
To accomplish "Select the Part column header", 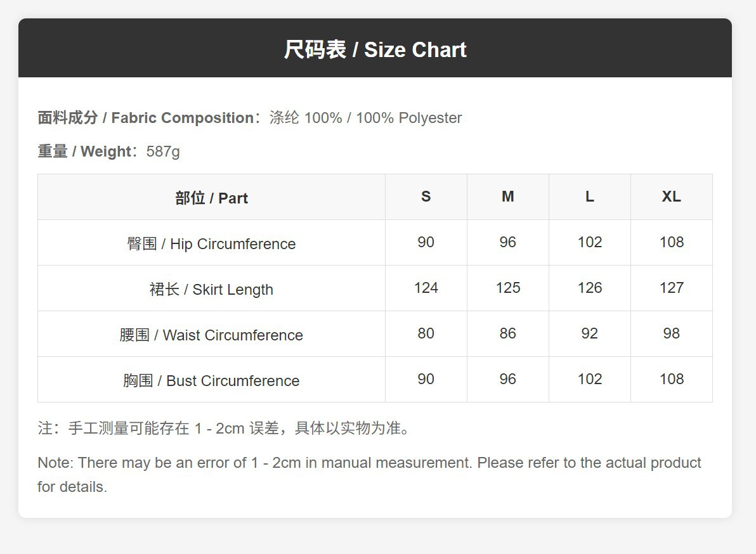I will [211, 198].
